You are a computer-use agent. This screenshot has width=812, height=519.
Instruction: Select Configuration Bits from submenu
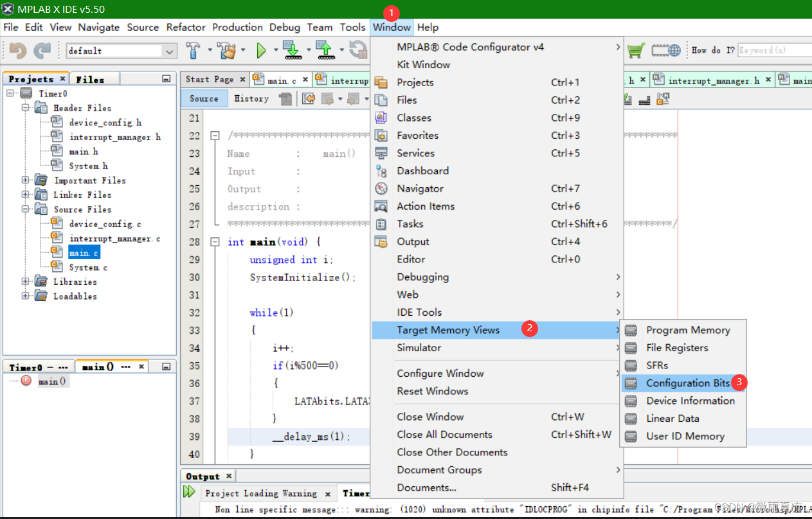683,383
